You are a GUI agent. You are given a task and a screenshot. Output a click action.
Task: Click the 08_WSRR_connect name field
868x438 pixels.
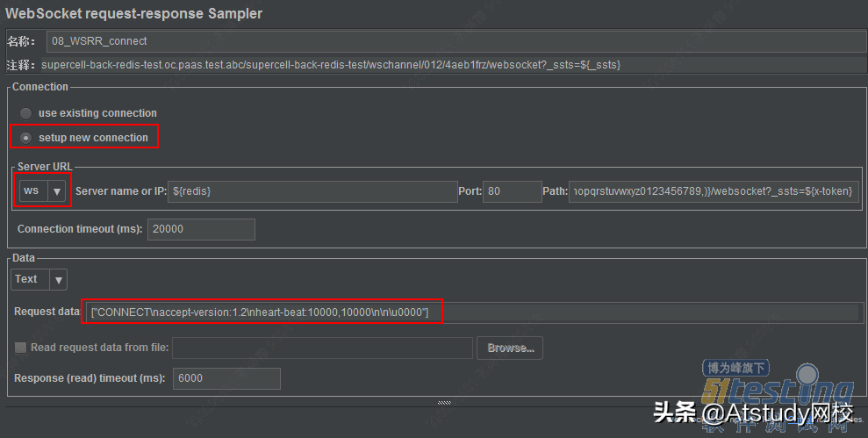(456, 40)
